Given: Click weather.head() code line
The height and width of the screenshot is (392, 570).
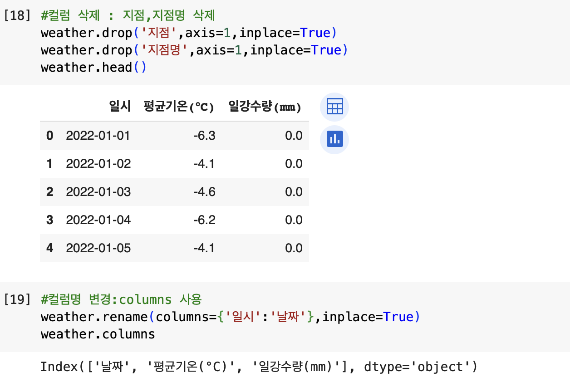Looking at the screenshot, I should (x=93, y=68).
